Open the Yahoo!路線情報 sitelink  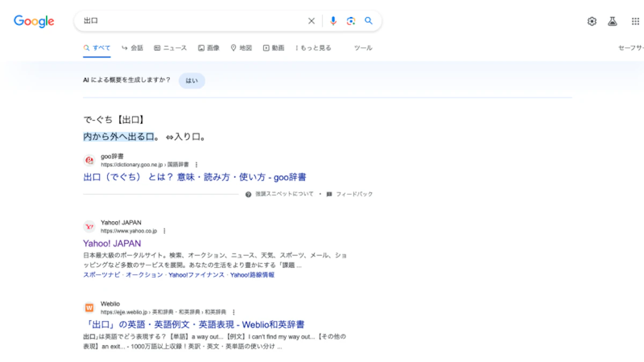pyautogui.click(x=251, y=275)
